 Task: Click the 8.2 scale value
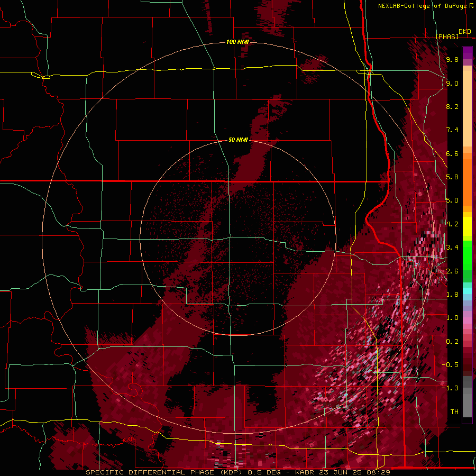[x=452, y=106]
